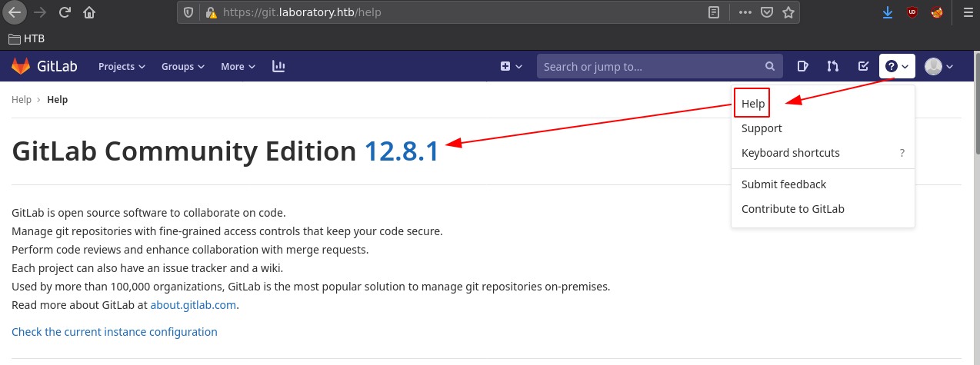This screenshot has width=980, height=365.
Task: Click Check the current instance configuration
Action: point(115,332)
